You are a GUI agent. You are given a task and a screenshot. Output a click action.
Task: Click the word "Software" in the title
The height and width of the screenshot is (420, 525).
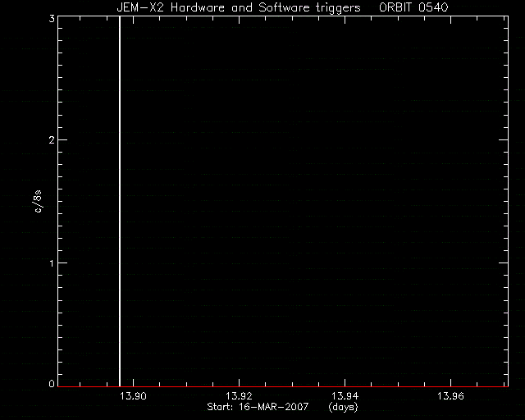(x=285, y=7)
